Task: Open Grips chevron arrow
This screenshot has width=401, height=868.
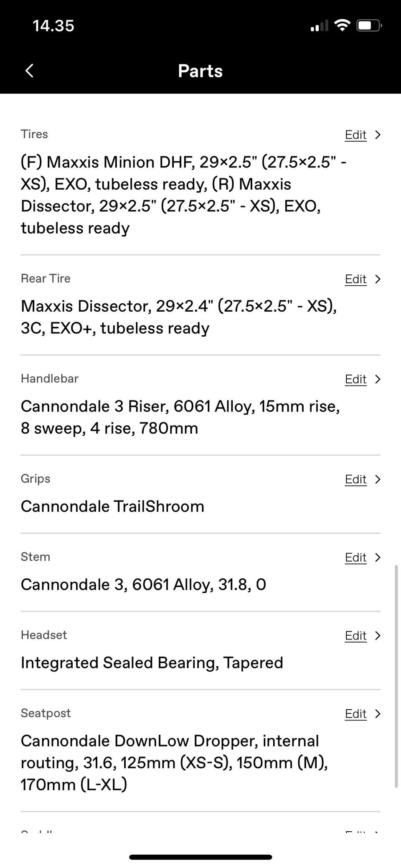Action: point(378,479)
